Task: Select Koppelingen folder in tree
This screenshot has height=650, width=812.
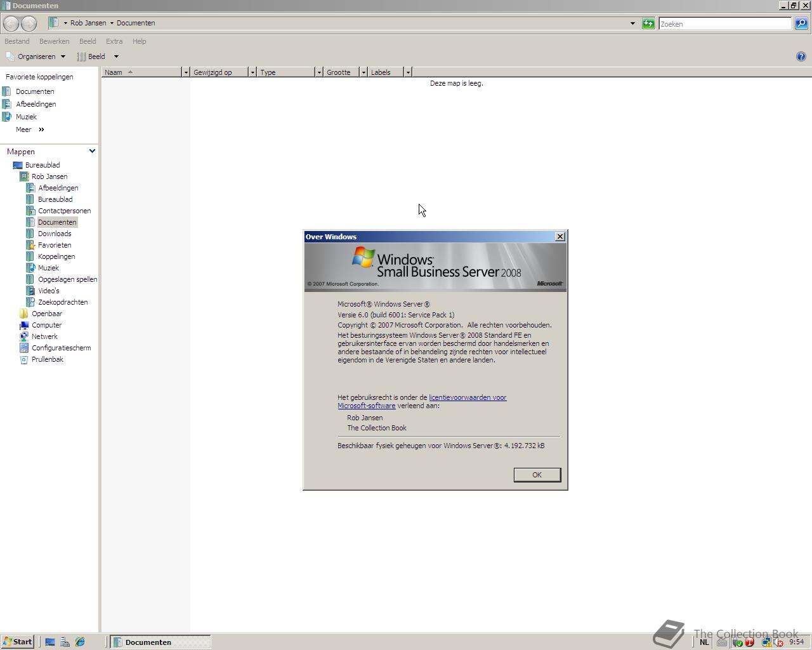Action: click(56, 256)
